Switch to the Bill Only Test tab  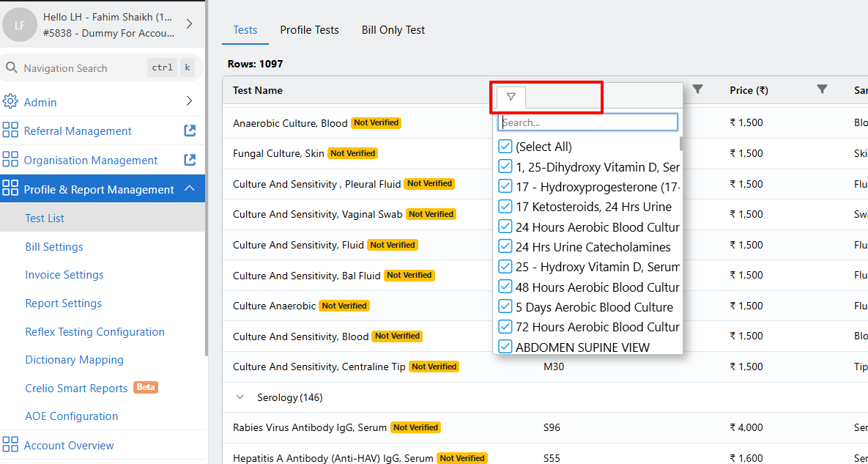pyautogui.click(x=393, y=30)
